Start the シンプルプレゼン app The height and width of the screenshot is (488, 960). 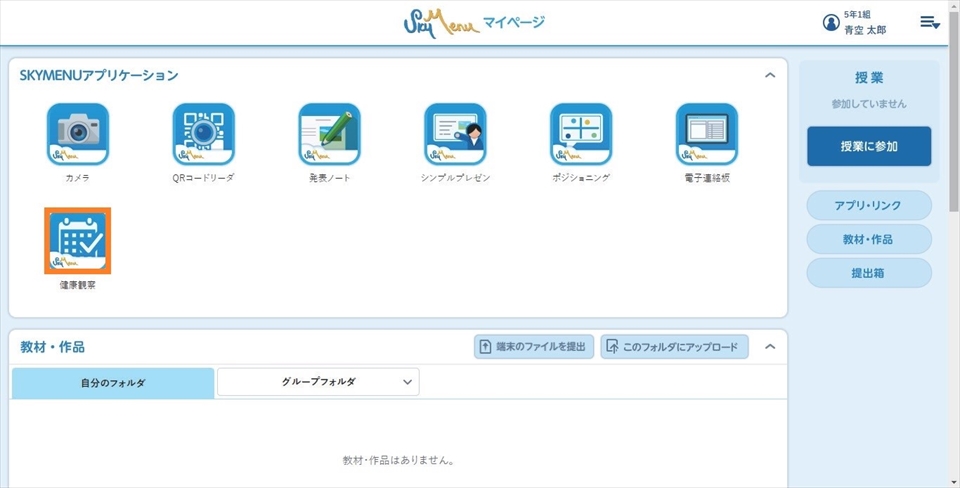coord(455,134)
